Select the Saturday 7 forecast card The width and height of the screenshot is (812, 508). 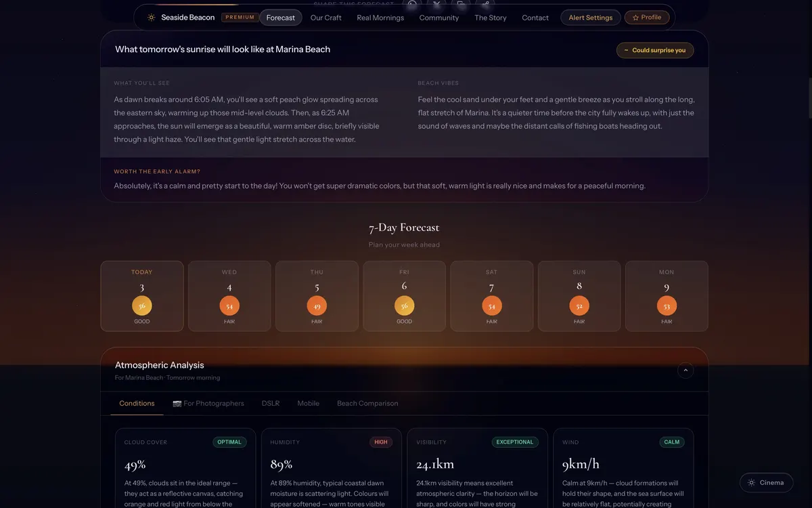pyautogui.click(x=492, y=296)
